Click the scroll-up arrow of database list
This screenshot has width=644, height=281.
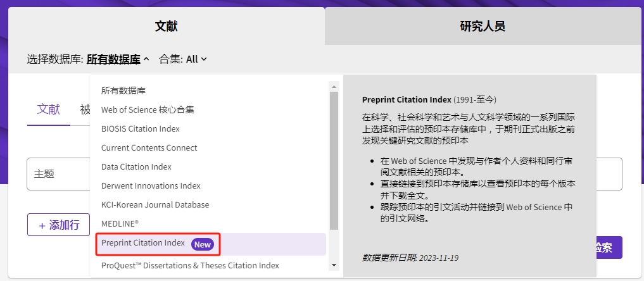click(x=334, y=87)
